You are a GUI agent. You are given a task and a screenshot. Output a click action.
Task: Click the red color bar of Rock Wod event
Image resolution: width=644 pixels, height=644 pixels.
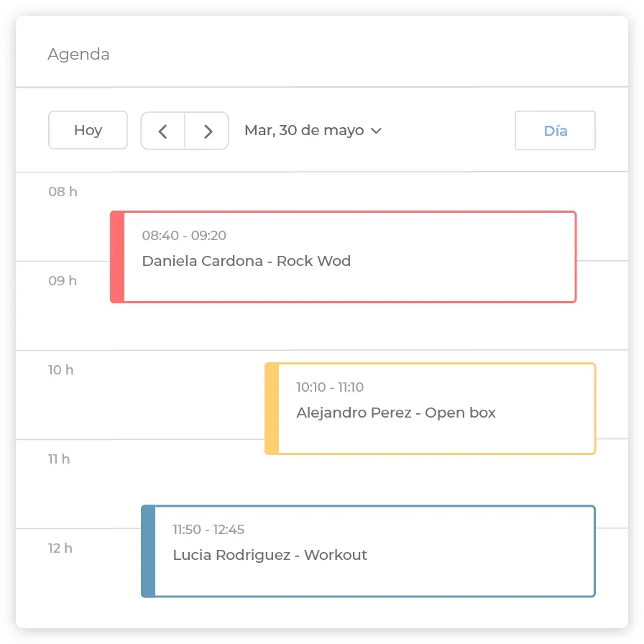coord(117,257)
